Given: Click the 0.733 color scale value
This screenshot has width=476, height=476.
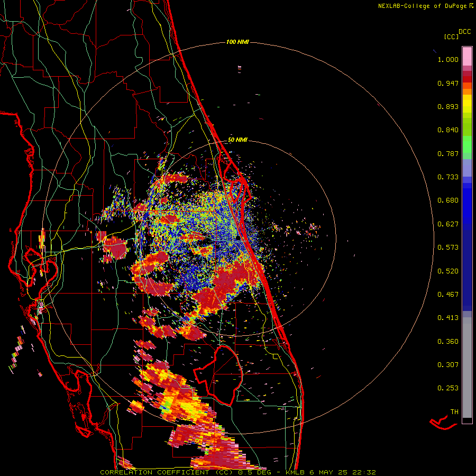Looking at the screenshot, I should pyautogui.click(x=448, y=177).
